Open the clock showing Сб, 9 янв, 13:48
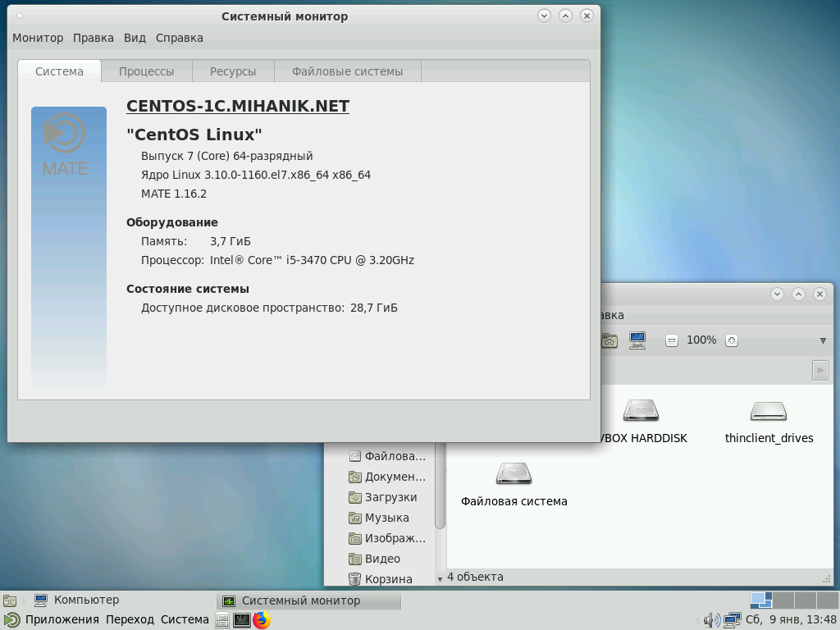The height and width of the screenshot is (630, 840). click(791, 620)
